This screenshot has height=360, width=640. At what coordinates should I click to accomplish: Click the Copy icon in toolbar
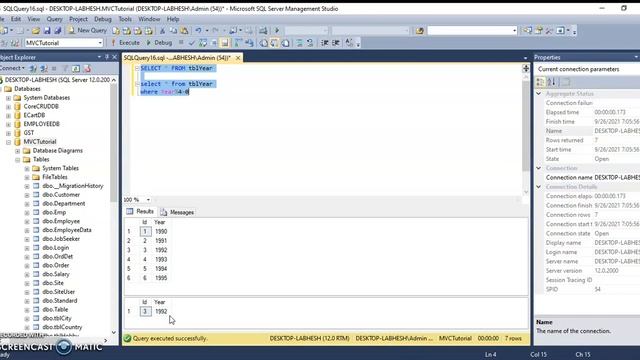(x=173, y=31)
